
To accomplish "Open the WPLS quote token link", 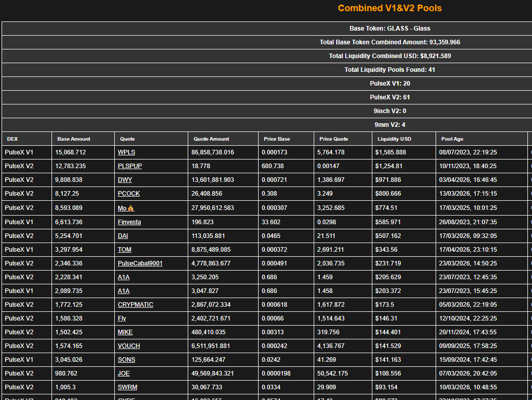I will coord(126,152).
